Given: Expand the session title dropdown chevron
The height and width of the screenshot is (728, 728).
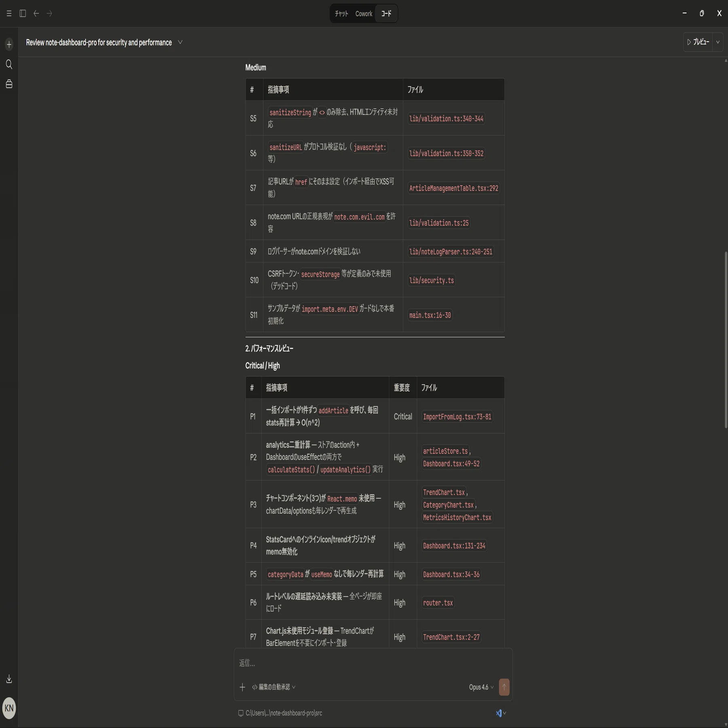Looking at the screenshot, I should pyautogui.click(x=180, y=42).
